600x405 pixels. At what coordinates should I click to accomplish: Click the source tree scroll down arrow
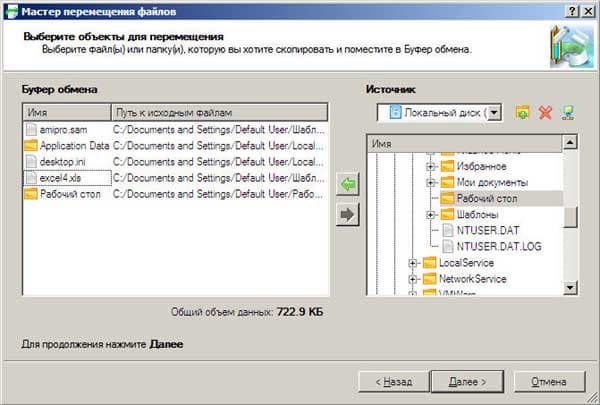tap(570, 287)
